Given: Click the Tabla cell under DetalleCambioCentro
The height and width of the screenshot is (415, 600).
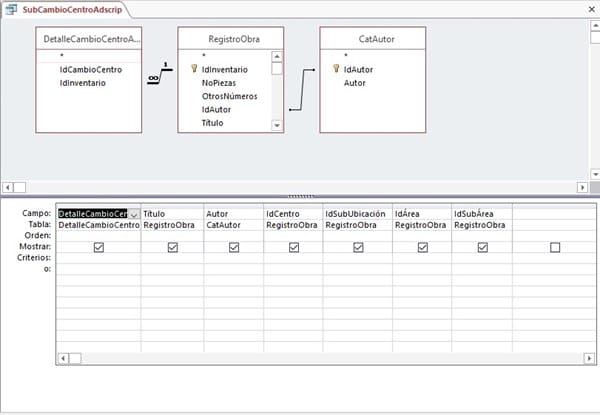Looking at the screenshot, I should [x=99, y=225].
